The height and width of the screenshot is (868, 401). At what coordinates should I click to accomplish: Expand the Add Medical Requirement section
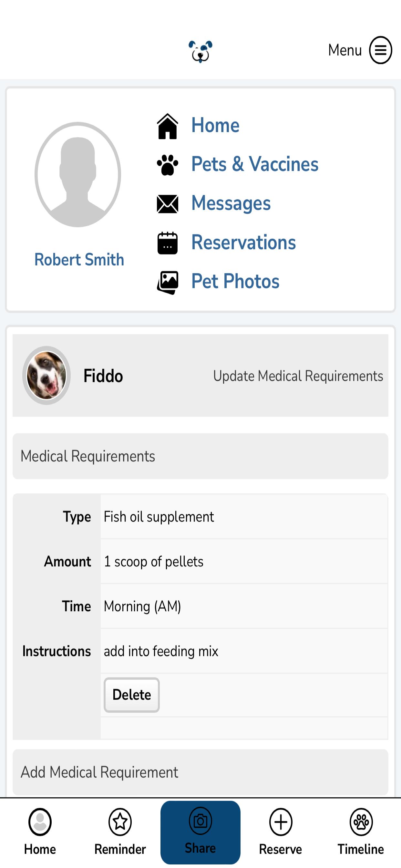200,772
